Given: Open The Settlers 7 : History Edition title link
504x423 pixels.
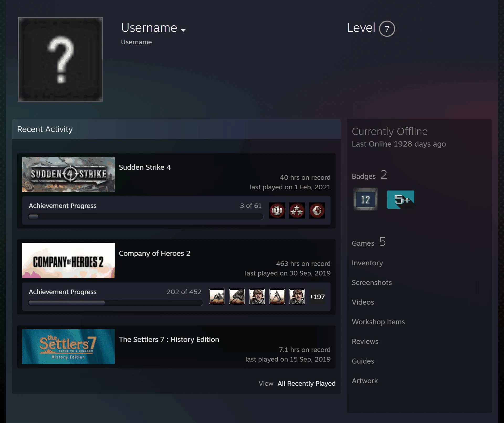Looking at the screenshot, I should [x=169, y=339].
